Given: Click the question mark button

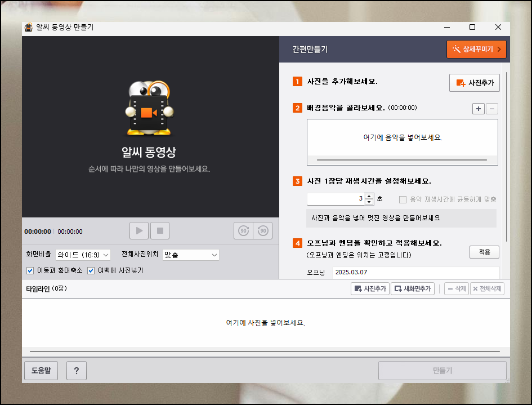Looking at the screenshot, I should click(x=77, y=371).
